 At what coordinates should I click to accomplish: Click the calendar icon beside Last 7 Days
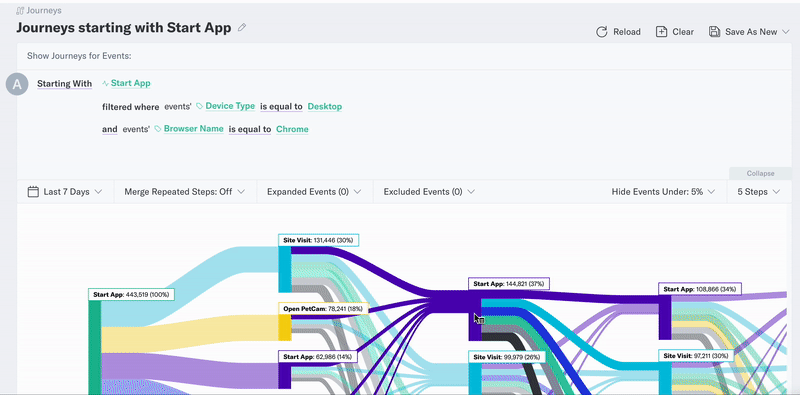[33, 192]
